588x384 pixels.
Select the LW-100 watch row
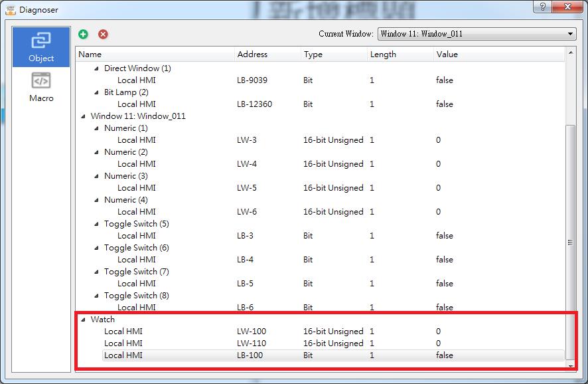pos(252,332)
